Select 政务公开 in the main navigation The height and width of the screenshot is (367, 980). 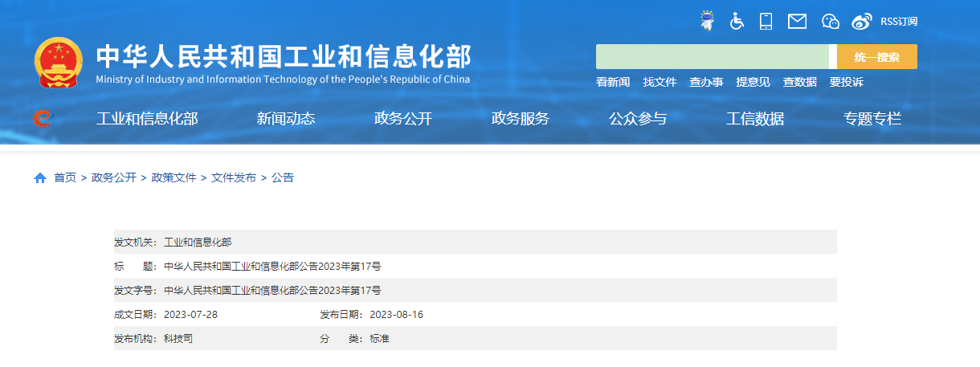pyautogui.click(x=403, y=119)
